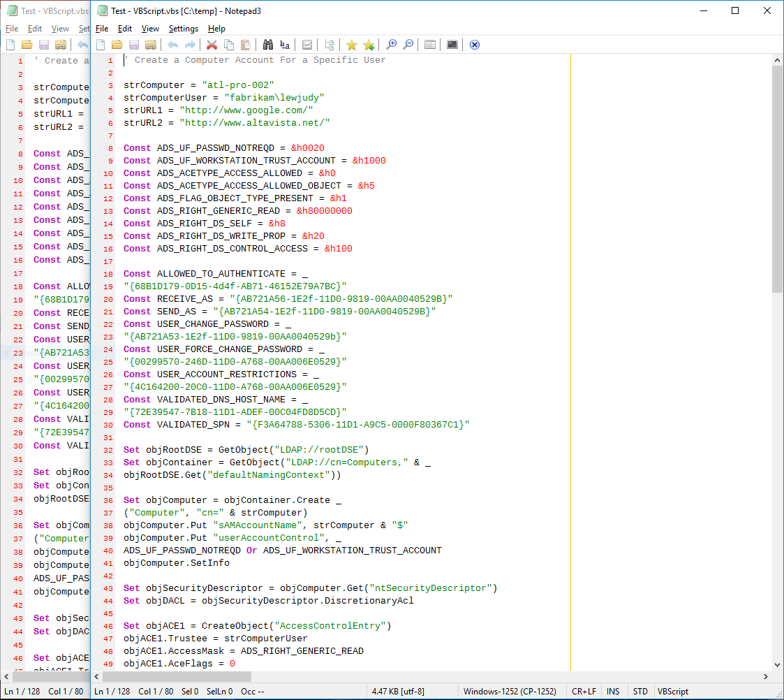Click line number 36 in front window margin

(x=108, y=500)
